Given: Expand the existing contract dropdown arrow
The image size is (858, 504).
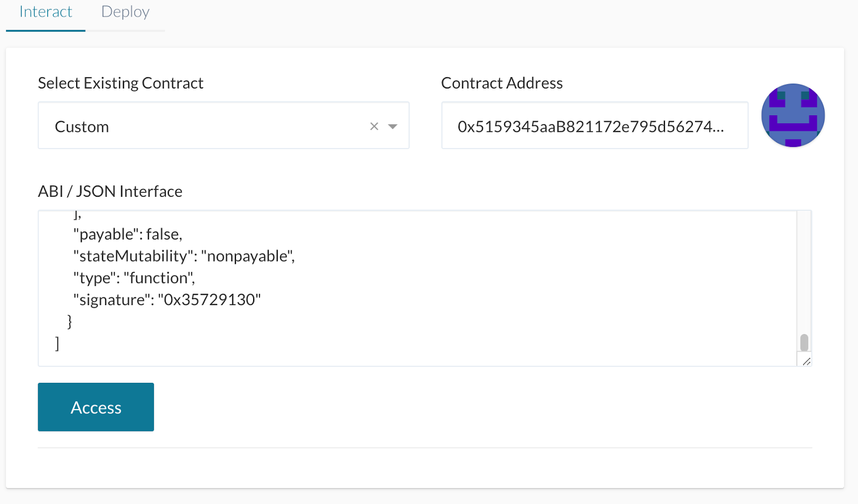Looking at the screenshot, I should (x=393, y=127).
